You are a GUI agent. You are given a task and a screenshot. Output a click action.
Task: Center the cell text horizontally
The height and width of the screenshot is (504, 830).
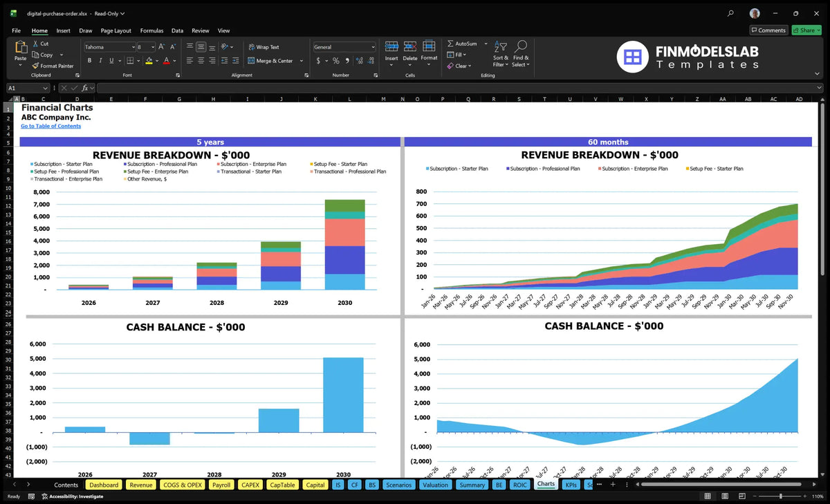pos(201,61)
